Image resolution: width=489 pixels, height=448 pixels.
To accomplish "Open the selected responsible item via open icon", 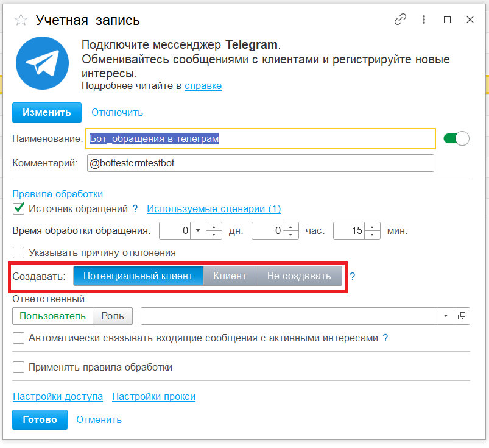I will coord(462,316).
